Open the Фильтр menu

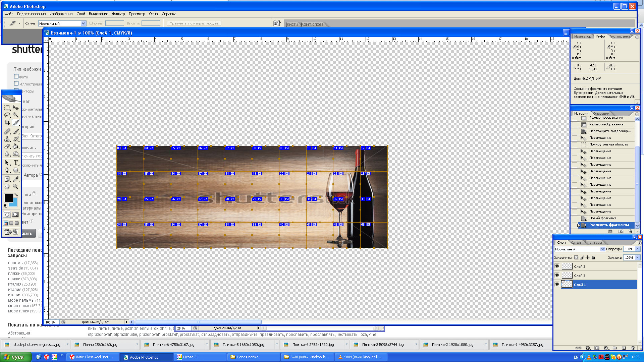click(x=118, y=14)
